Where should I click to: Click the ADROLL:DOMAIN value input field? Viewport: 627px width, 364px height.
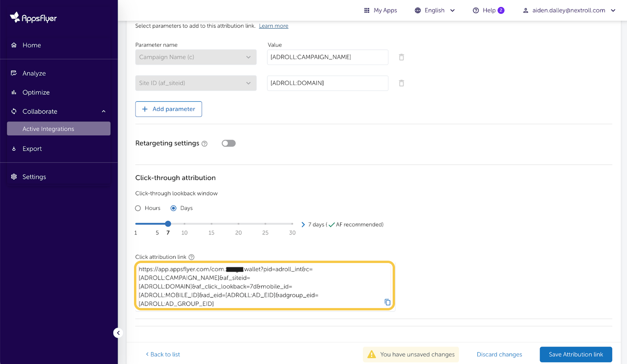coord(327,83)
